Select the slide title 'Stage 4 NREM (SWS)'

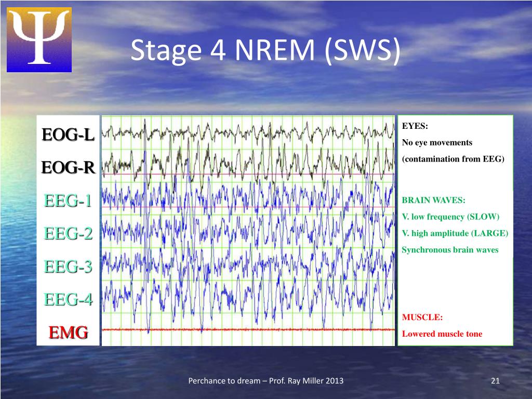point(265,50)
